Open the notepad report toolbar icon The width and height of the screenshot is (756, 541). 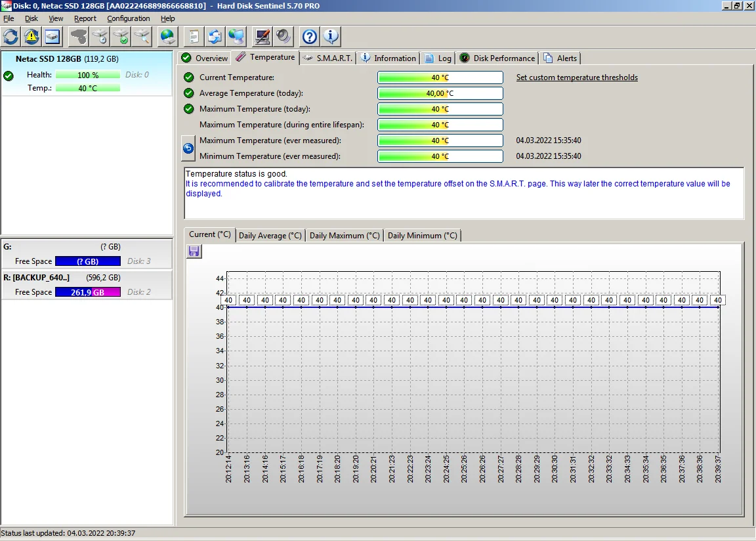coord(194,36)
